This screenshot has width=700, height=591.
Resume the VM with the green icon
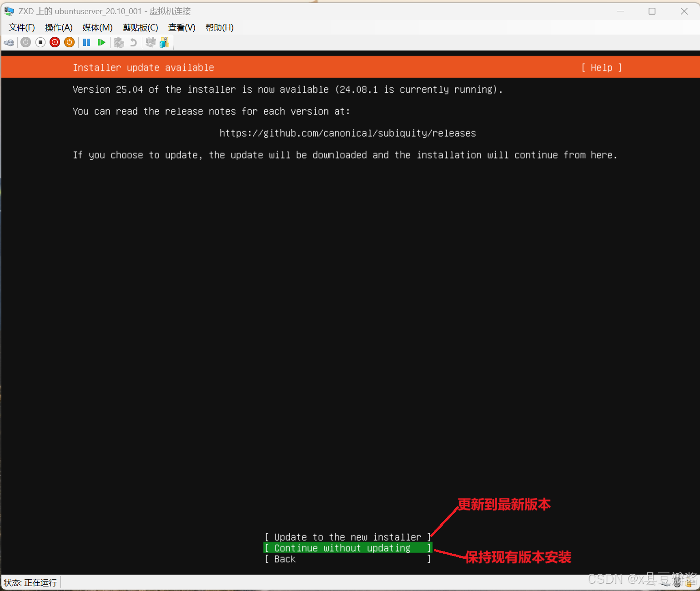101,42
